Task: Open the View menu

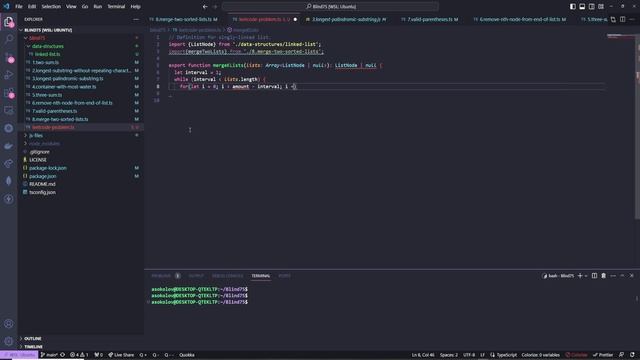Action: click(71, 7)
